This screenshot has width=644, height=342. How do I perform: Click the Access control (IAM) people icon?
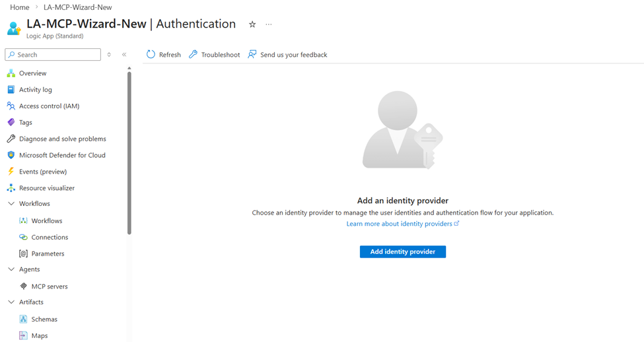[x=11, y=106]
